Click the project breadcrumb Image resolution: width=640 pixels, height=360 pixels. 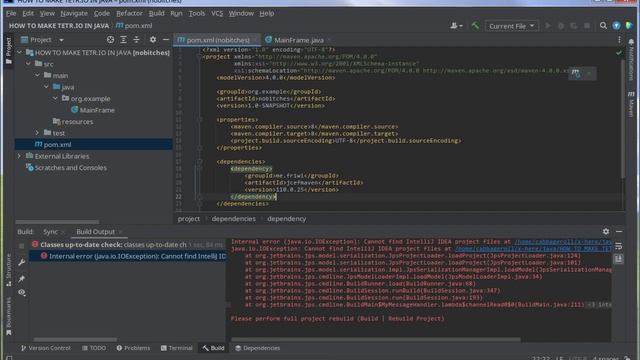tap(189, 219)
